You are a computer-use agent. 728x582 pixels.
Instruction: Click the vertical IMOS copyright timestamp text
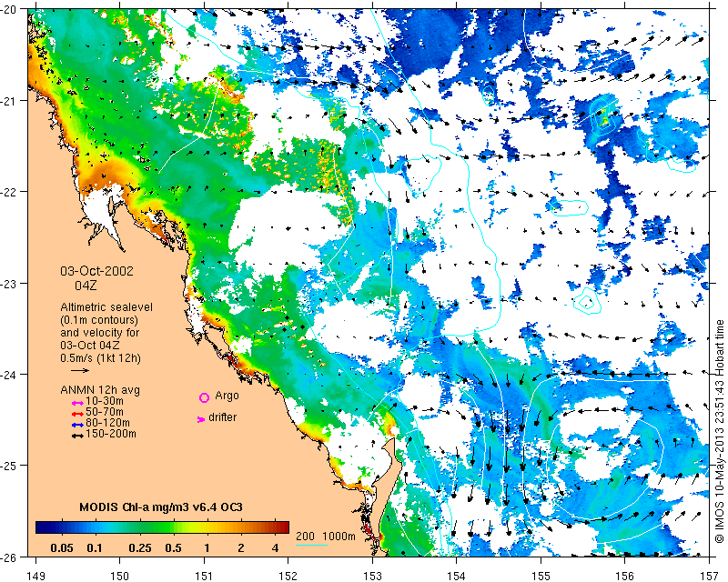719,431
